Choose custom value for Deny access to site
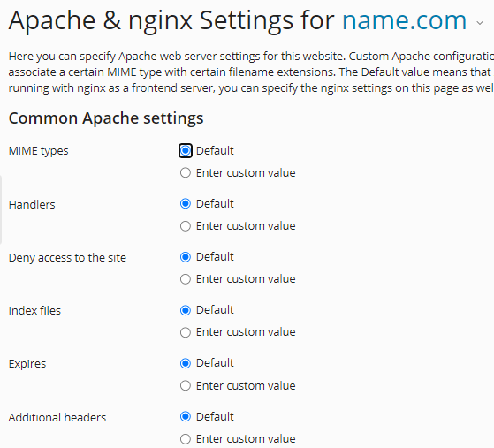The height and width of the screenshot is (448, 494). [186, 279]
